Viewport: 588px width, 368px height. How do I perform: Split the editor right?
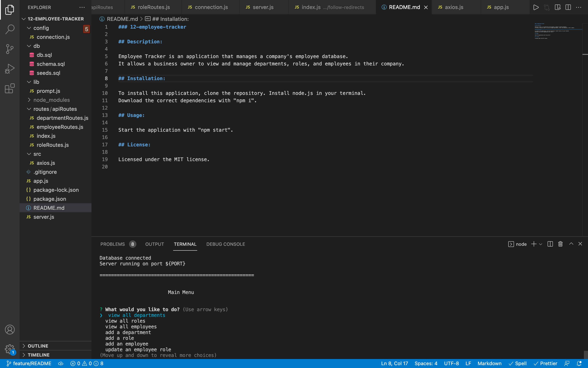pos(568,7)
